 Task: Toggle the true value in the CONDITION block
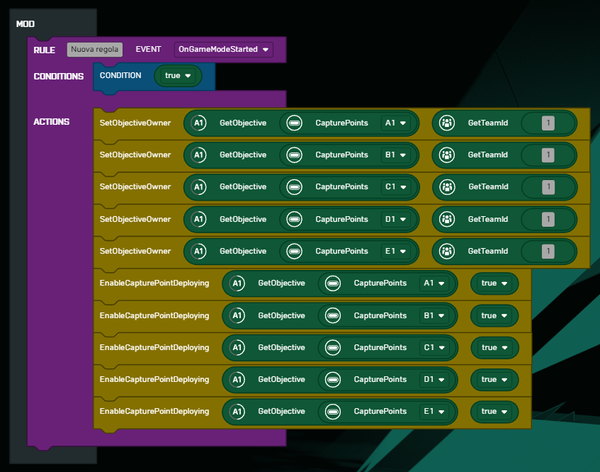[179, 75]
